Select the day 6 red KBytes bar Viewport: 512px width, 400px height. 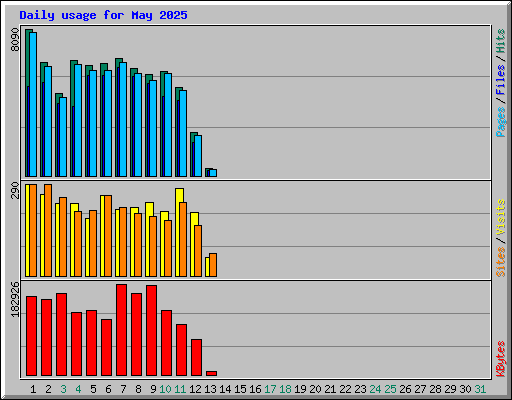[x=106, y=347]
